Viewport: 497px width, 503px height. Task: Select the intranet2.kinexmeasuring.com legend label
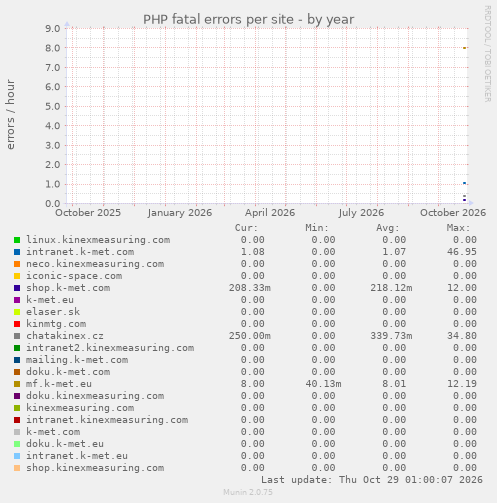pyautogui.click(x=110, y=348)
